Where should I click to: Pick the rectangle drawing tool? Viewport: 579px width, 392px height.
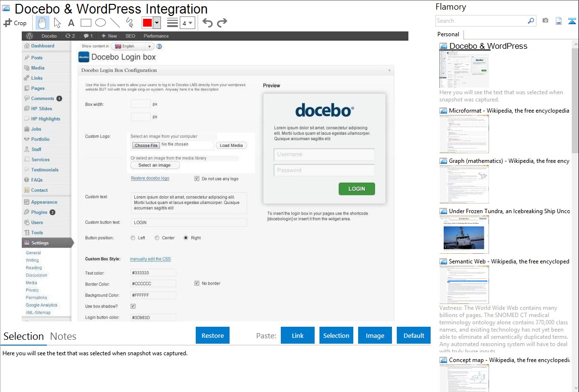tap(86, 23)
